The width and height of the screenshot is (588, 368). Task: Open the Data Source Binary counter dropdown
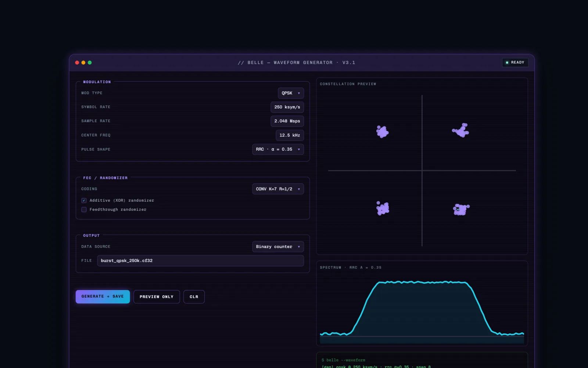pos(278,247)
